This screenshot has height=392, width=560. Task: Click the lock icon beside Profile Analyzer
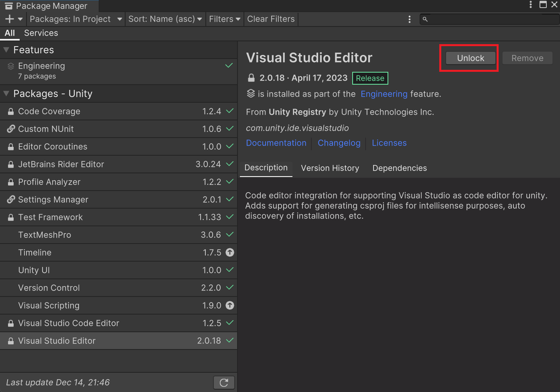[x=11, y=182]
